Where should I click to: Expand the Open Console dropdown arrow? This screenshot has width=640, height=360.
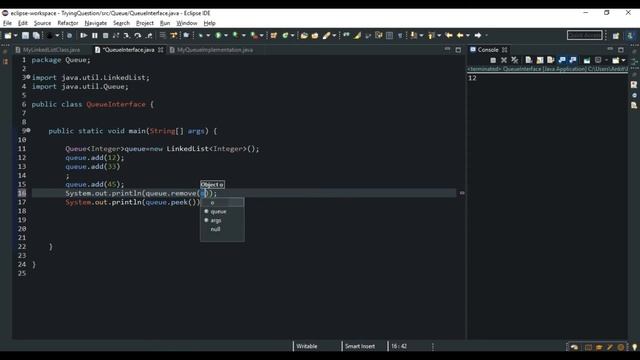623,60
